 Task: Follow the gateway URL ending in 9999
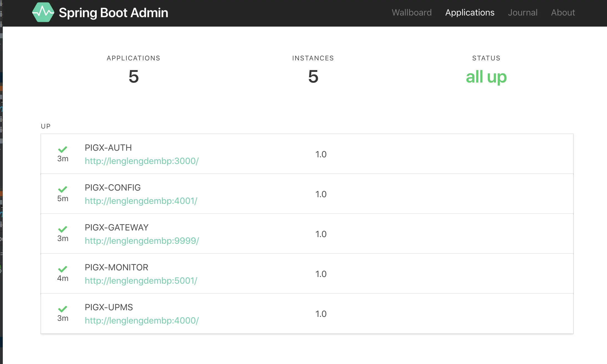(142, 241)
